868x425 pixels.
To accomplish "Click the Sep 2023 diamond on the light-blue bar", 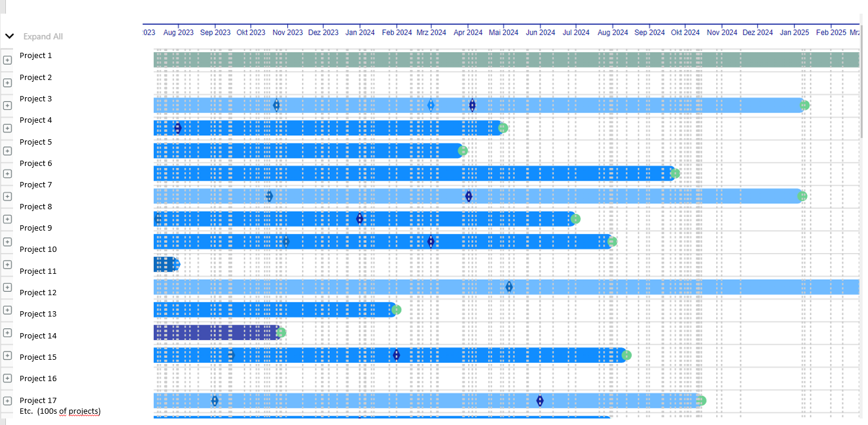I will (x=215, y=401).
